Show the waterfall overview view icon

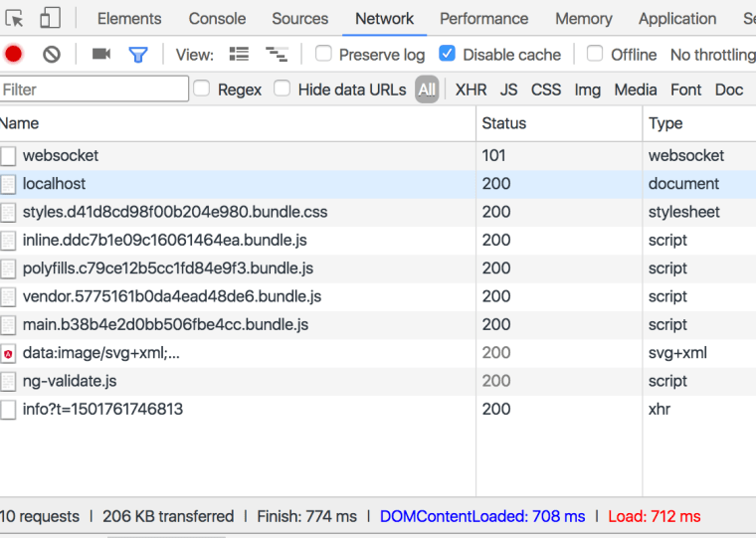277,55
